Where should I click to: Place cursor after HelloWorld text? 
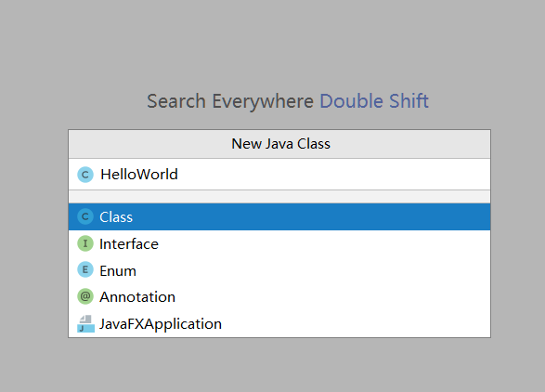tap(178, 175)
